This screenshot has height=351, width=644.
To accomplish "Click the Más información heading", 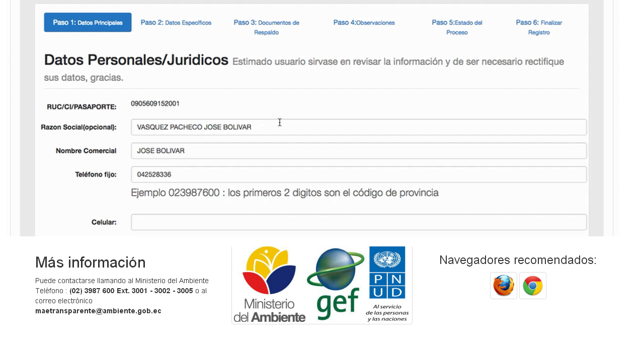I will [x=90, y=262].
